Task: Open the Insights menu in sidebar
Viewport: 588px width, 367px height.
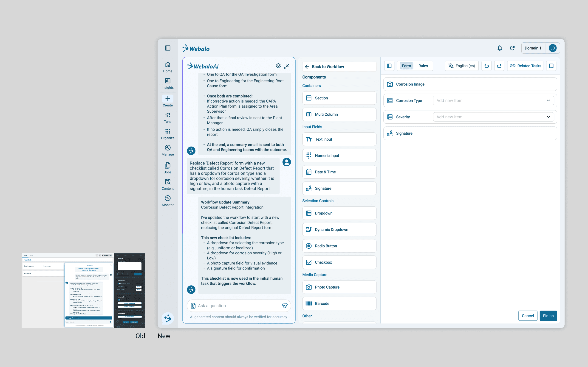Action: click(x=168, y=83)
